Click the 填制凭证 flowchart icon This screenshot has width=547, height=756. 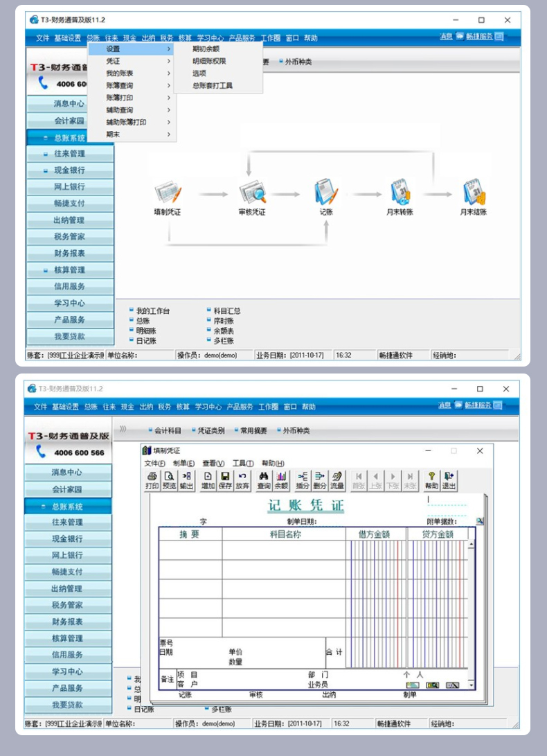(168, 192)
